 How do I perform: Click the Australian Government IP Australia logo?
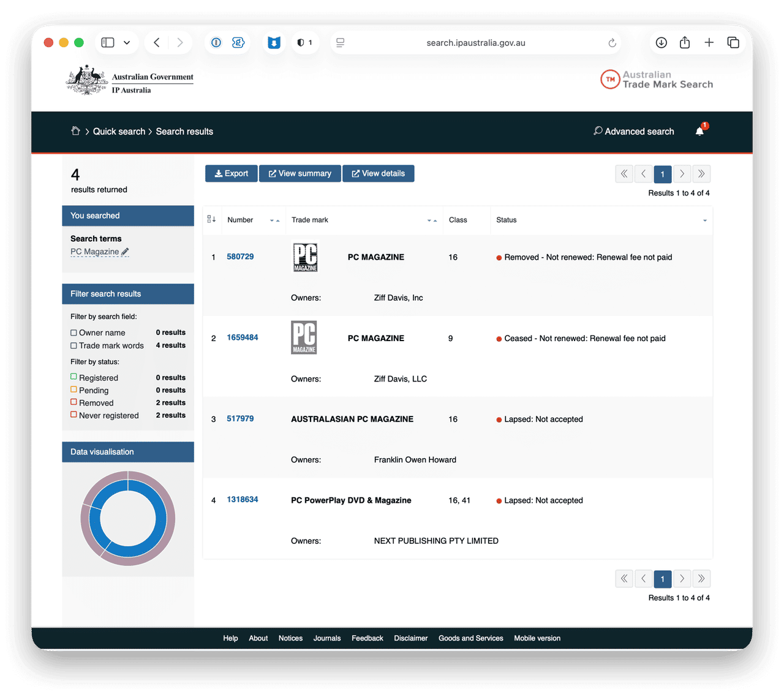tap(130, 80)
